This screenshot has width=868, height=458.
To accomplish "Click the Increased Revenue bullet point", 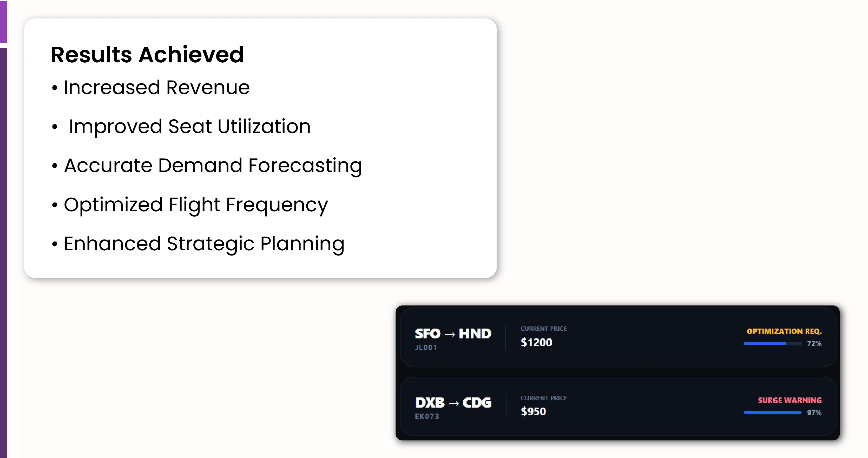I will pos(156,88).
